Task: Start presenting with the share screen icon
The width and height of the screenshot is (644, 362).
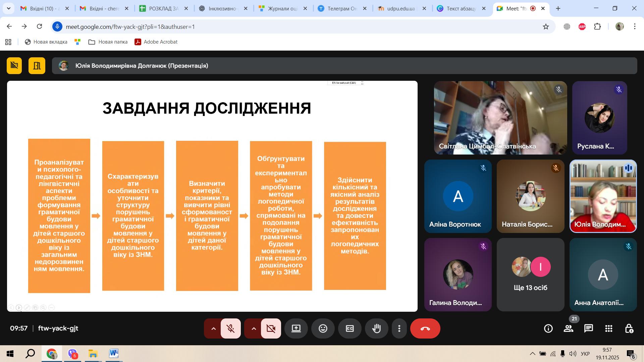Action: pos(296,328)
